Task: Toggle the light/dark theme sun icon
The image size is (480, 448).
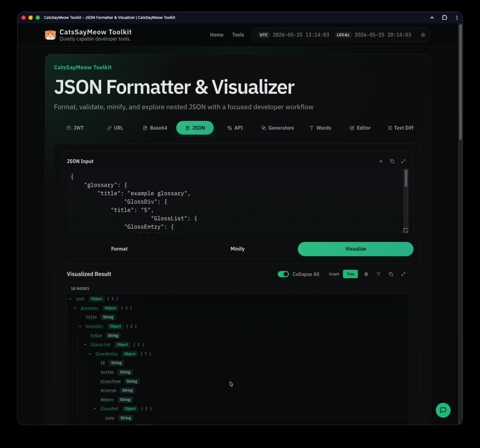Action: (x=423, y=35)
